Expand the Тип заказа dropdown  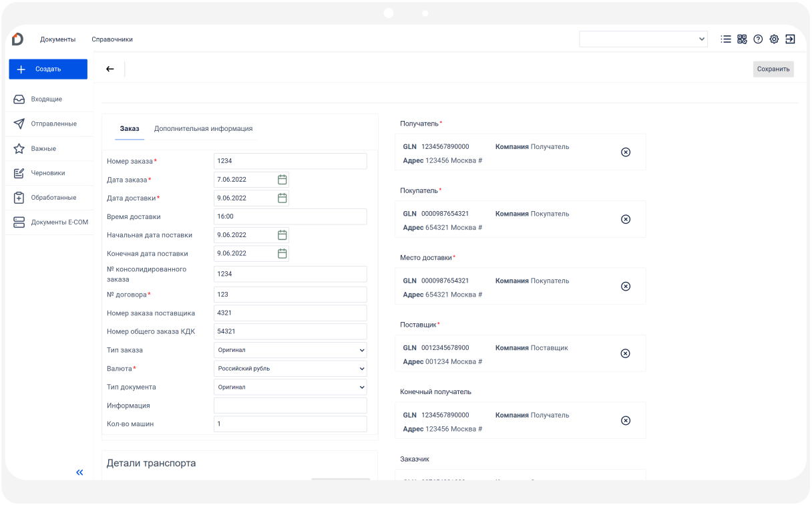coord(290,350)
